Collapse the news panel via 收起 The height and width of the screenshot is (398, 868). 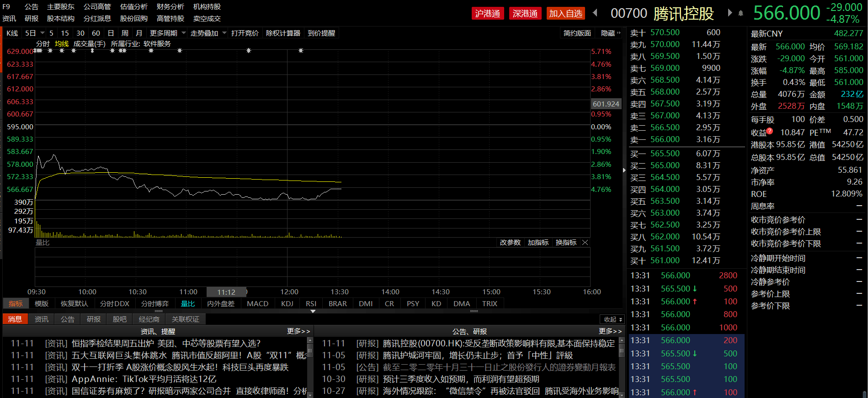[612, 319]
